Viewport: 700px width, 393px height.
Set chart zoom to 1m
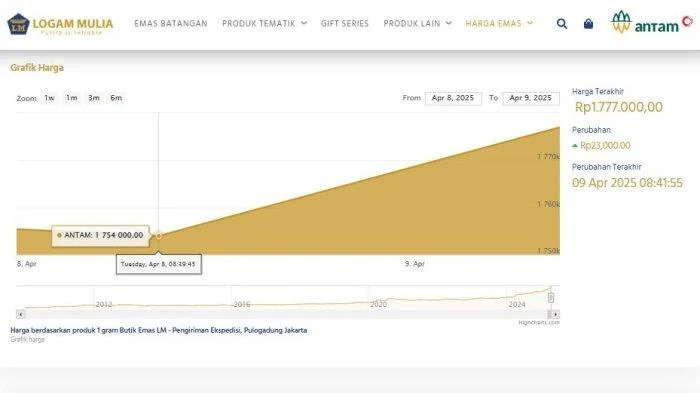tap(72, 98)
